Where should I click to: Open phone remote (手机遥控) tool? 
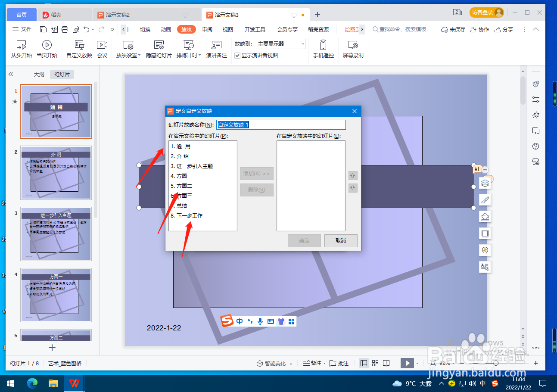pos(324,49)
